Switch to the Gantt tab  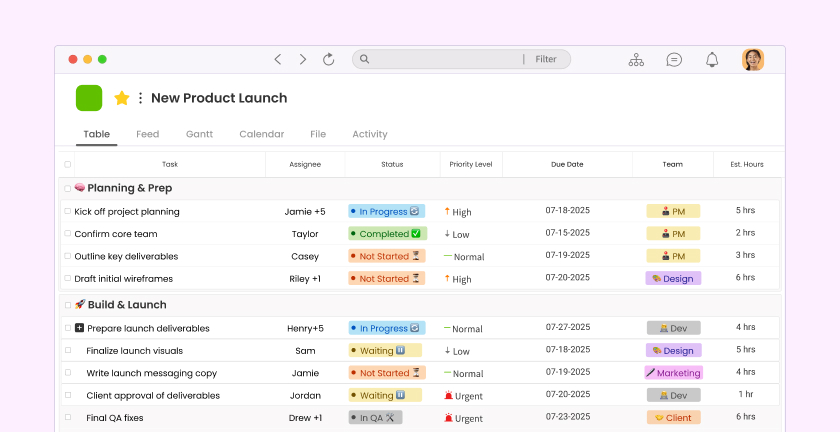[199, 134]
